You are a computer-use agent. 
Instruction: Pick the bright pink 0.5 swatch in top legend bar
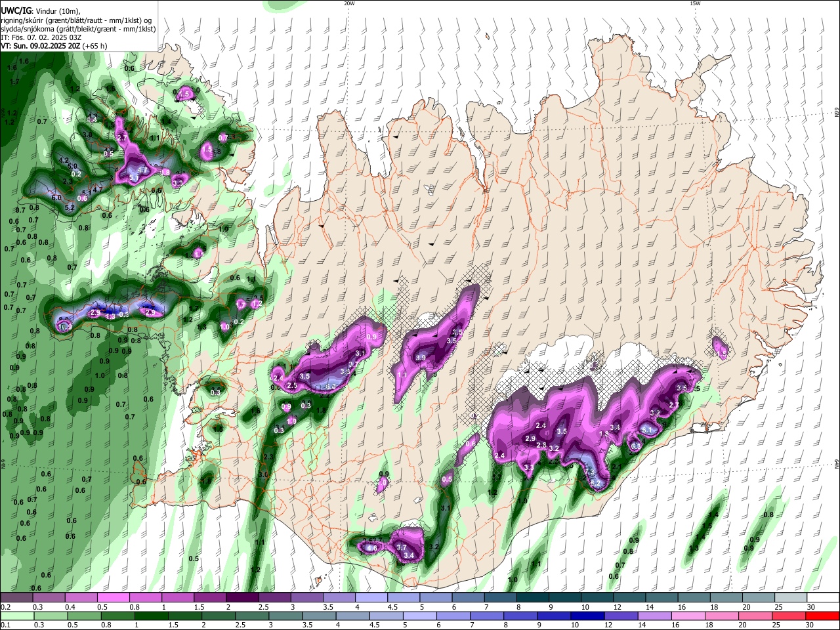113,598
